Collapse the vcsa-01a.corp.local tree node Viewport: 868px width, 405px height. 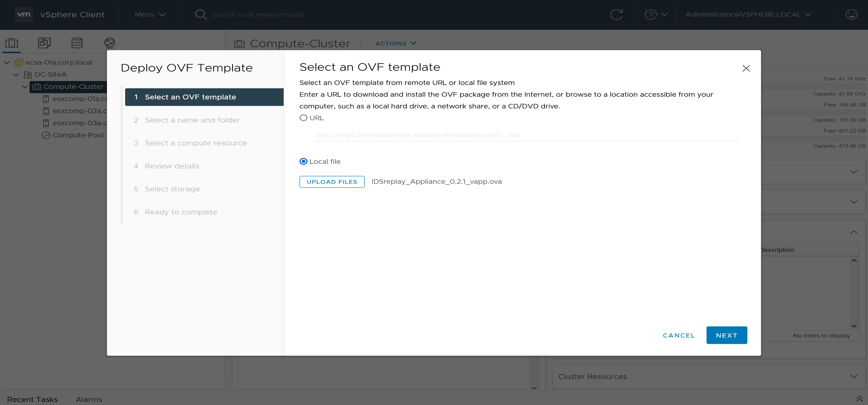(7, 62)
